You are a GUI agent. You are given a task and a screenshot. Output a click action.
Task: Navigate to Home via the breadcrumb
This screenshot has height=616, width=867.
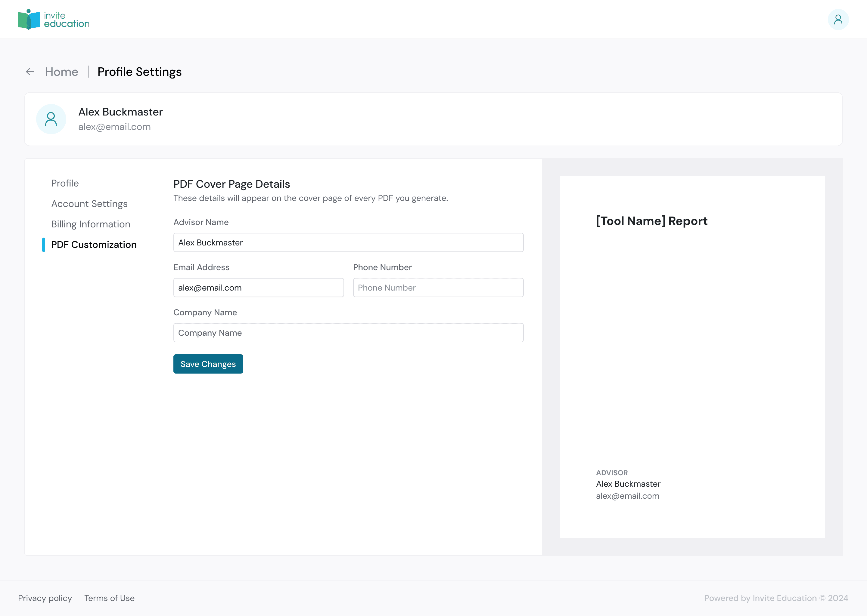61,72
